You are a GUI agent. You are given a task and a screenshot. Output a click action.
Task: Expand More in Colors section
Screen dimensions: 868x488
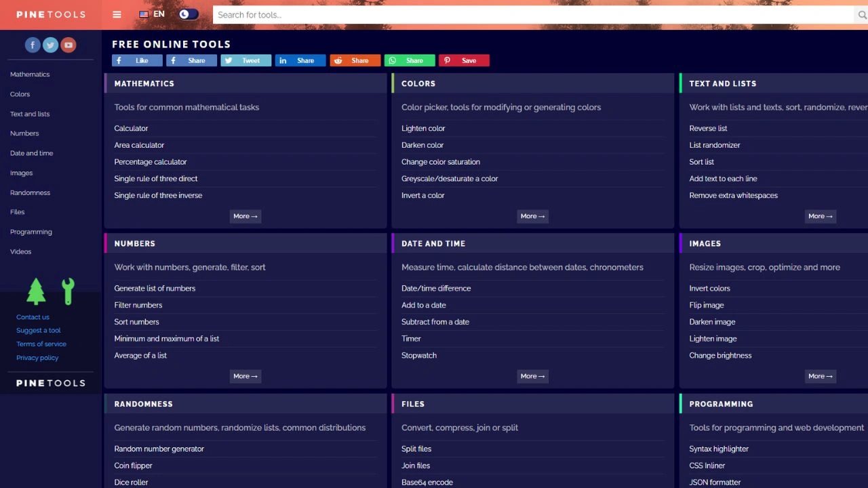click(532, 216)
